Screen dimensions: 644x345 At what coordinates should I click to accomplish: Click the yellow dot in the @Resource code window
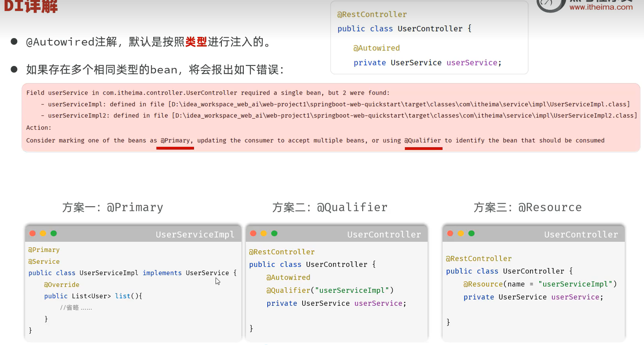(x=461, y=234)
